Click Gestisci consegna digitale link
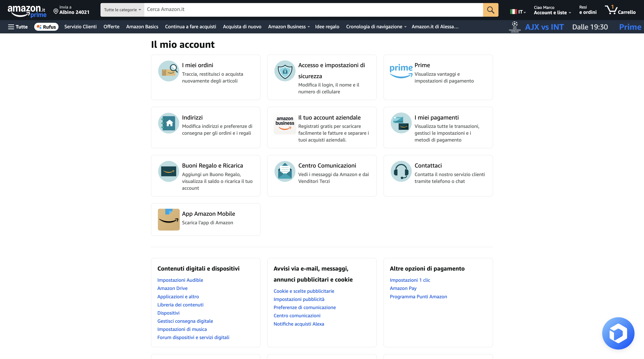644x359 pixels. (185, 321)
